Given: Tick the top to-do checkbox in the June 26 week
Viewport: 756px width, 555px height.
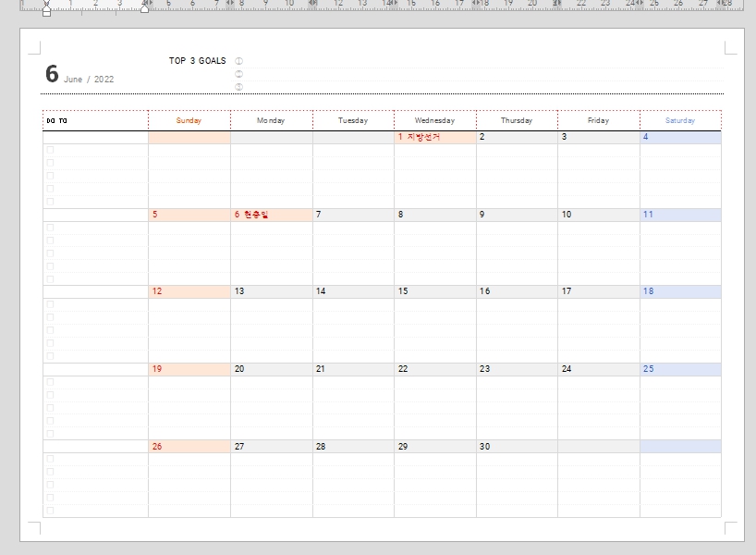Looking at the screenshot, I should (x=50, y=459).
